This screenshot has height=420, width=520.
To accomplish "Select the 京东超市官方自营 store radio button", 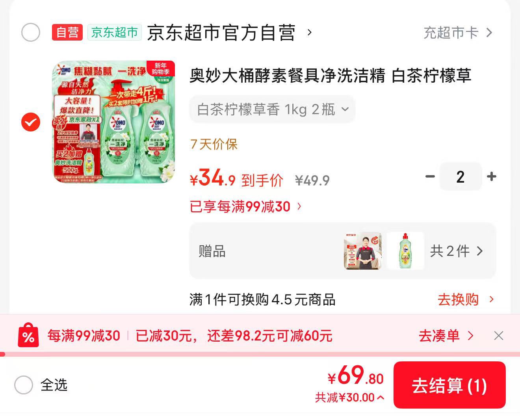I will 31,32.
